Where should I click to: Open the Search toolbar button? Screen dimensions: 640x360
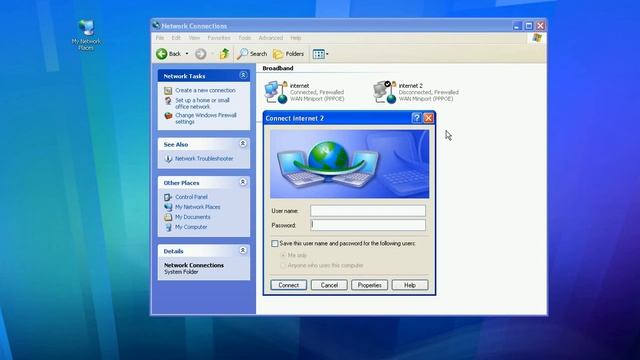[x=251, y=53]
